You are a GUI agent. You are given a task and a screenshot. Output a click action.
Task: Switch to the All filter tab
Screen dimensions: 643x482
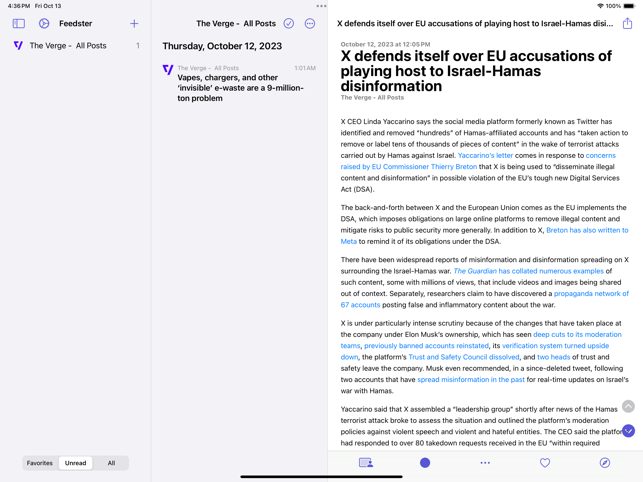tap(111, 463)
